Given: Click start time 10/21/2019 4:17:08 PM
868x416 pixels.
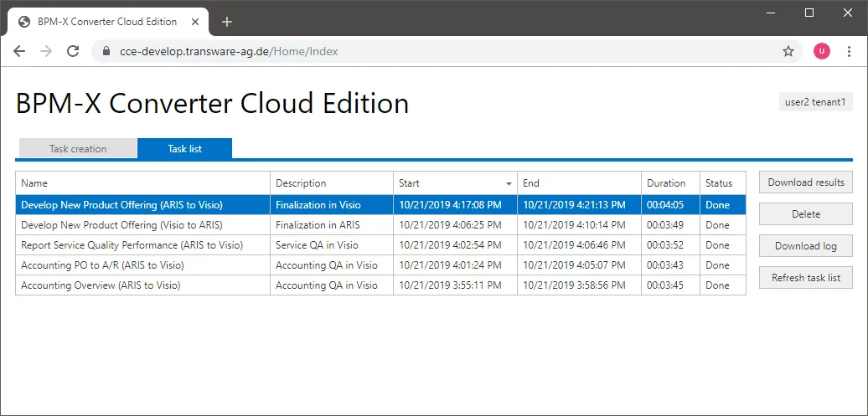Looking at the screenshot, I should [x=455, y=205].
